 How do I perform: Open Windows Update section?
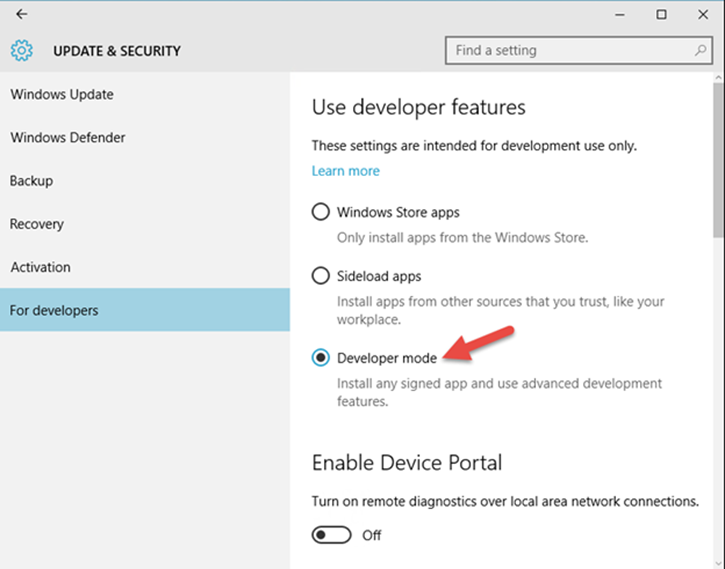[x=145, y=94]
